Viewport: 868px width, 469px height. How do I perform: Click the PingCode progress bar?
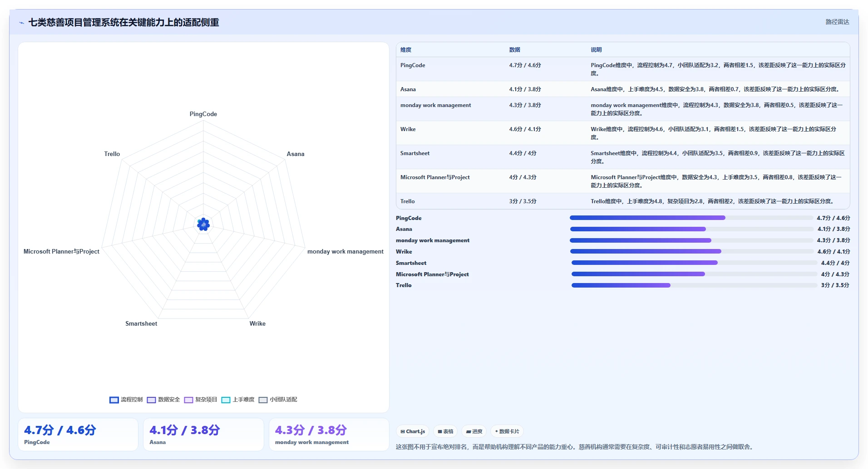tap(691, 218)
